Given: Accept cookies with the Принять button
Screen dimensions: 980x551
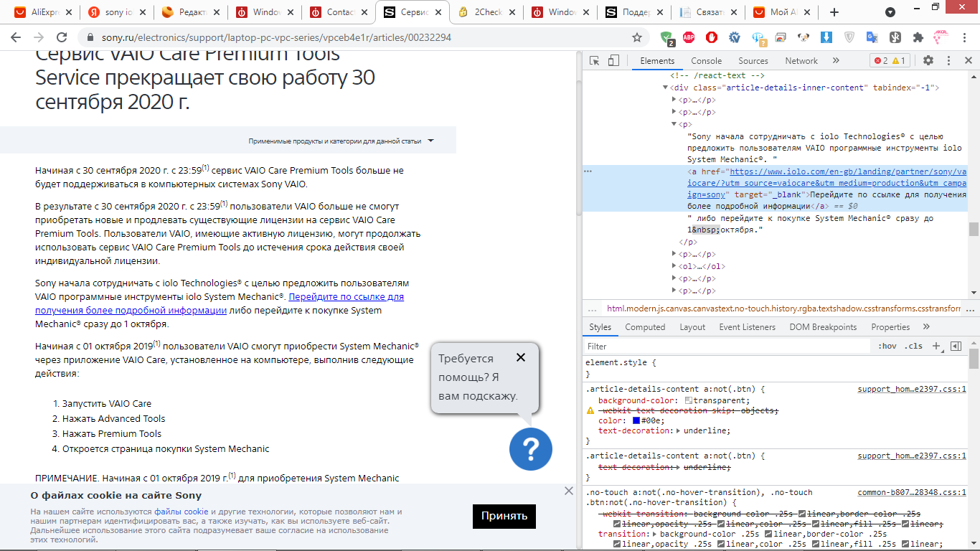Looking at the screenshot, I should tap(504, 516).
